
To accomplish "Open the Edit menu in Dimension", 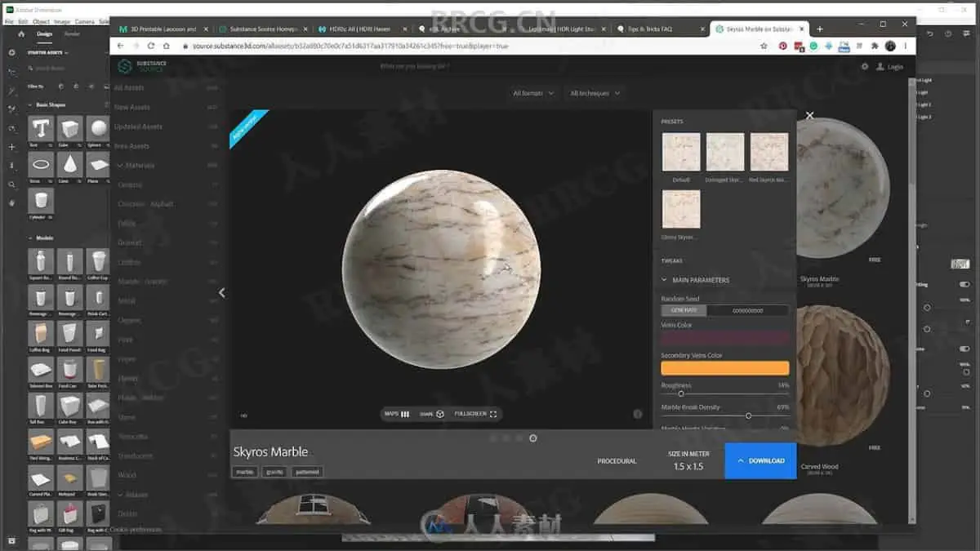I will pos(22,21).
